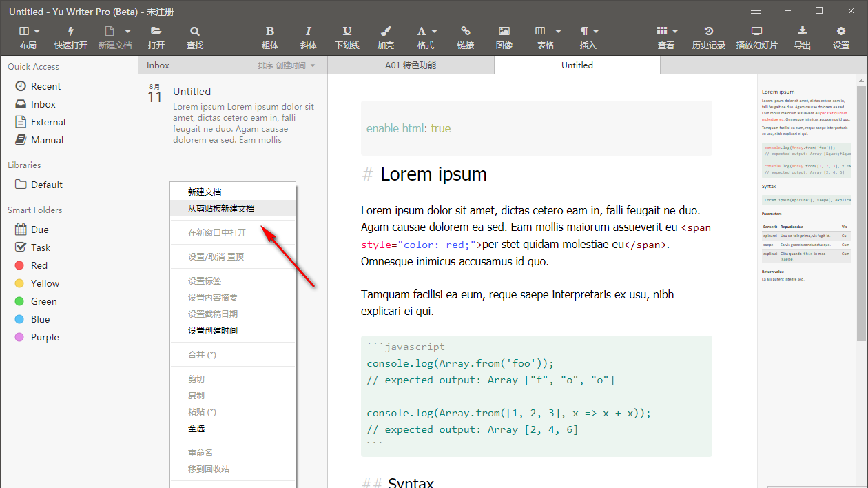Switch to the A01 特色功能 tab
Viewport: 868px width, 488px height.
[x=411, y=65]
